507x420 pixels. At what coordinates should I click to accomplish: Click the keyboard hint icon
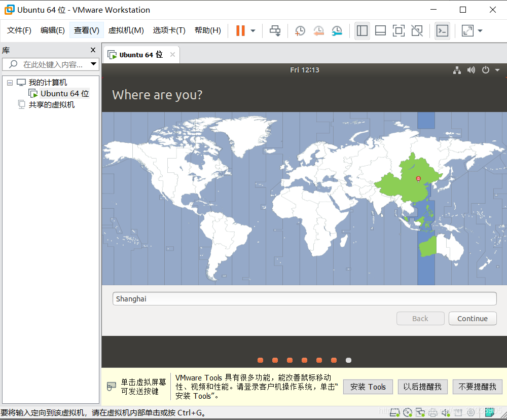pyautogui.click(x=111, y=387)
